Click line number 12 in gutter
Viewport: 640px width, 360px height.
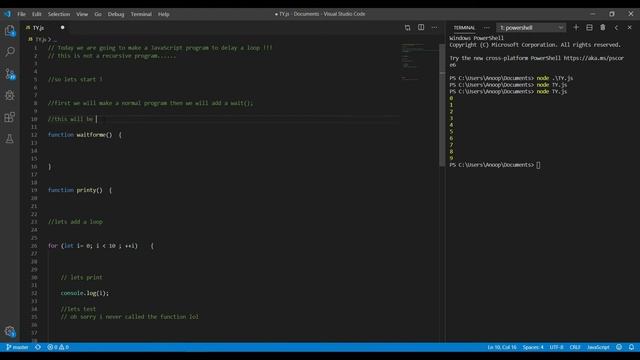34,135
